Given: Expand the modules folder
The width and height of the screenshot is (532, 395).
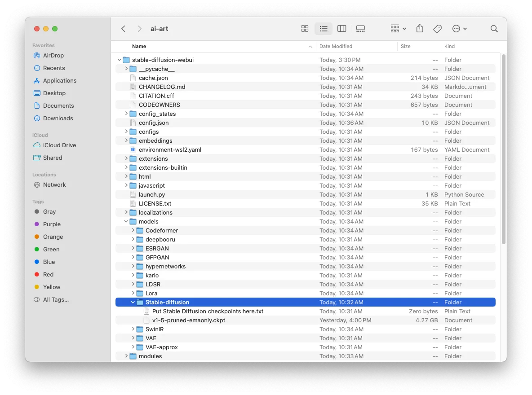Looking at the screenshot, I should tap(126, 356).
